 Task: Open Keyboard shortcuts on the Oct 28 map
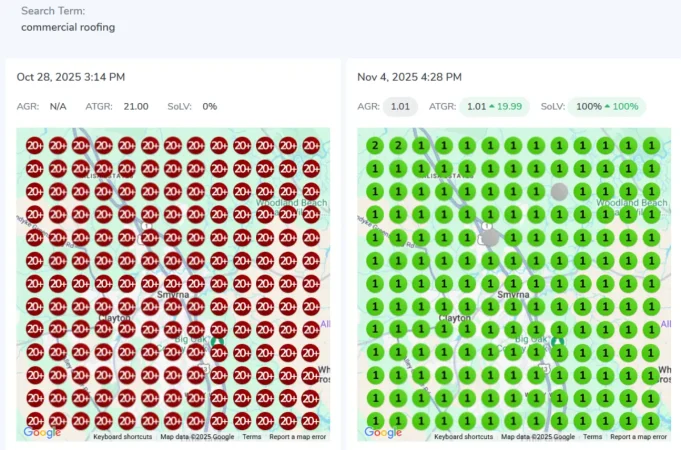123,437
